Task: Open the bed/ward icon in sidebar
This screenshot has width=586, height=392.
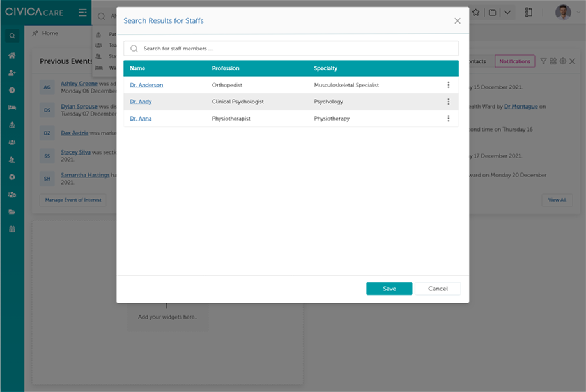Action: (12, 107)
